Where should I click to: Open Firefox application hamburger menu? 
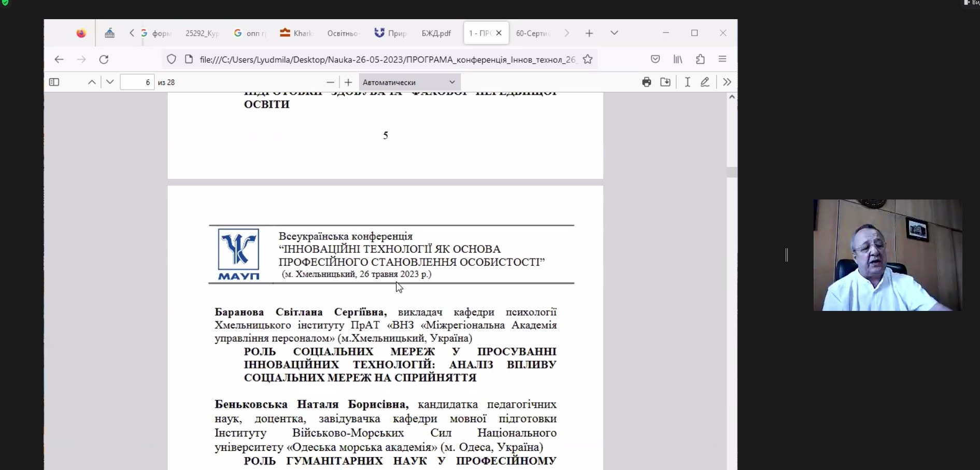click(x=722, y=59)
